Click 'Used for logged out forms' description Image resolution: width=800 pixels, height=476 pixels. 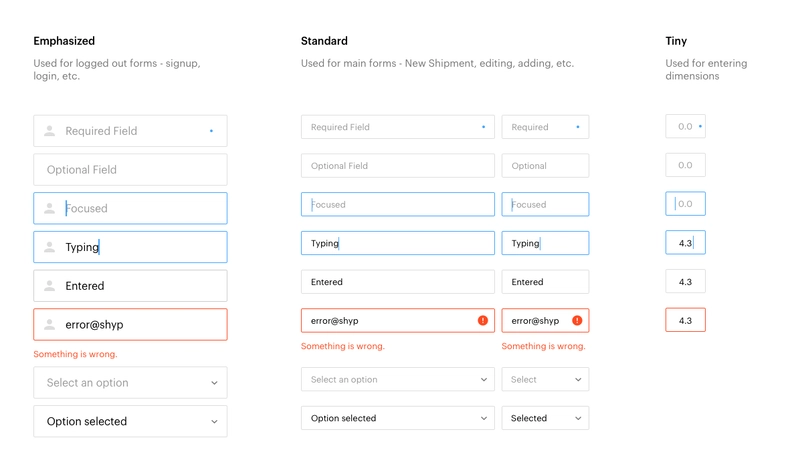tap(117, 69)
